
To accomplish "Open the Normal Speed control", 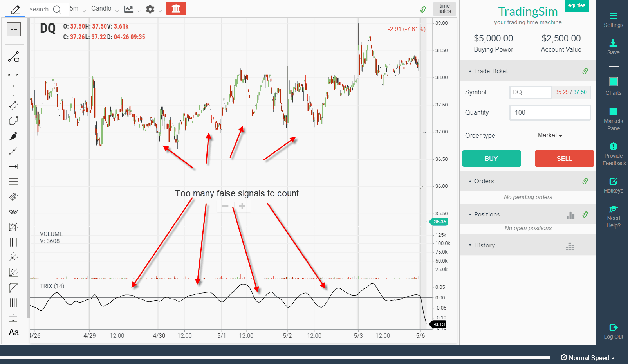I will (588, 357).
